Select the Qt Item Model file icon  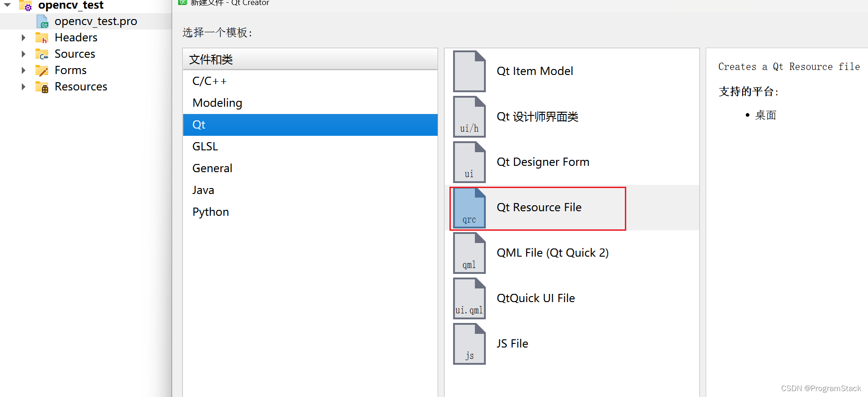click(469, 71)
